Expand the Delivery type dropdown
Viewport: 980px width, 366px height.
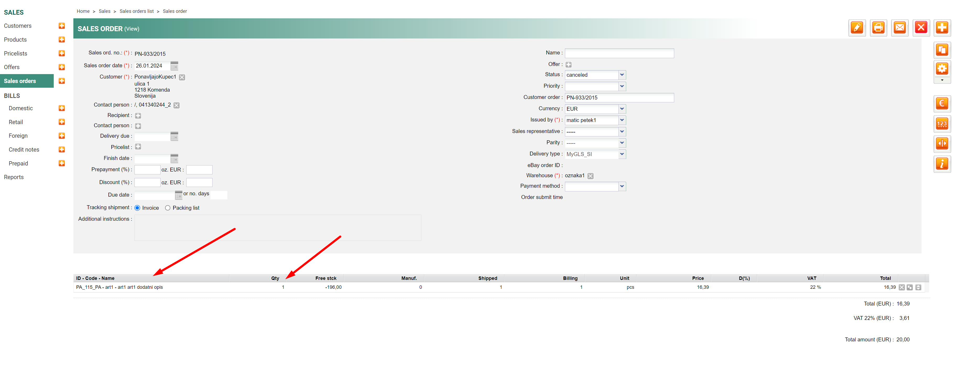click(622, 154)
